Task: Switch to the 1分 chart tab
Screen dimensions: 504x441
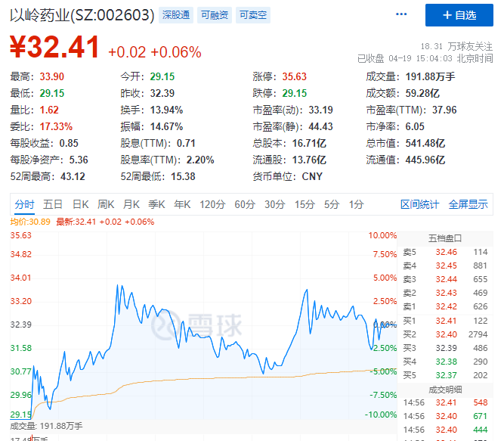Action: pos(357,204)
